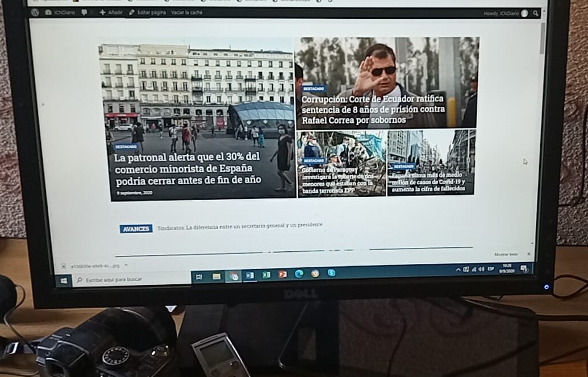The width and height of the screenshot is (588, 377).
Task: Open the Windows notification center icon
Action: pos(524,268)
